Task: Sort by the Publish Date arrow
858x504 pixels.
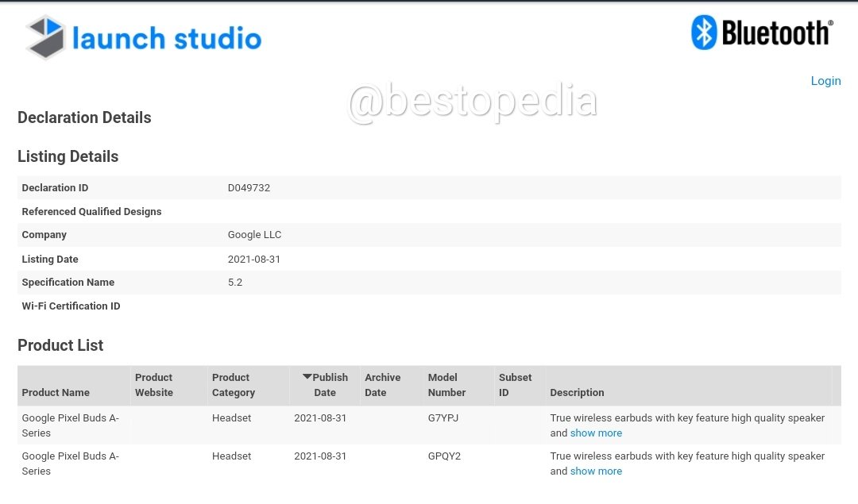Action: point(307,377)
